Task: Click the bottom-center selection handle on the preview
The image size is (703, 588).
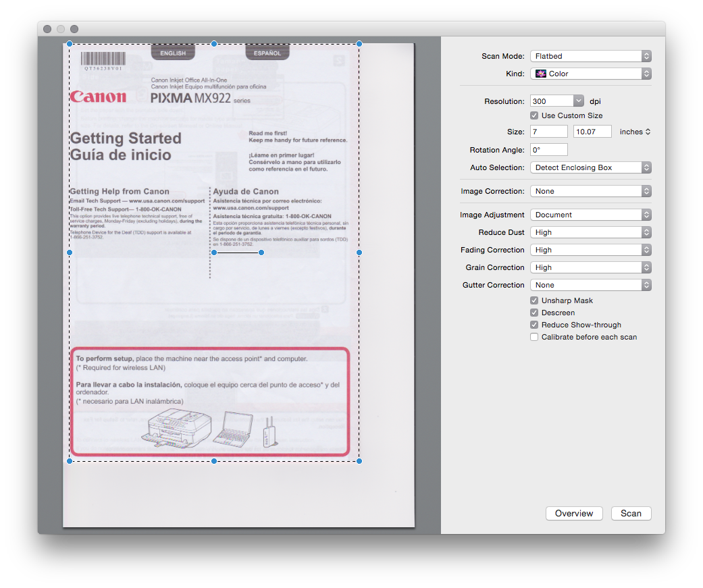Action: (x=214, y=461)
